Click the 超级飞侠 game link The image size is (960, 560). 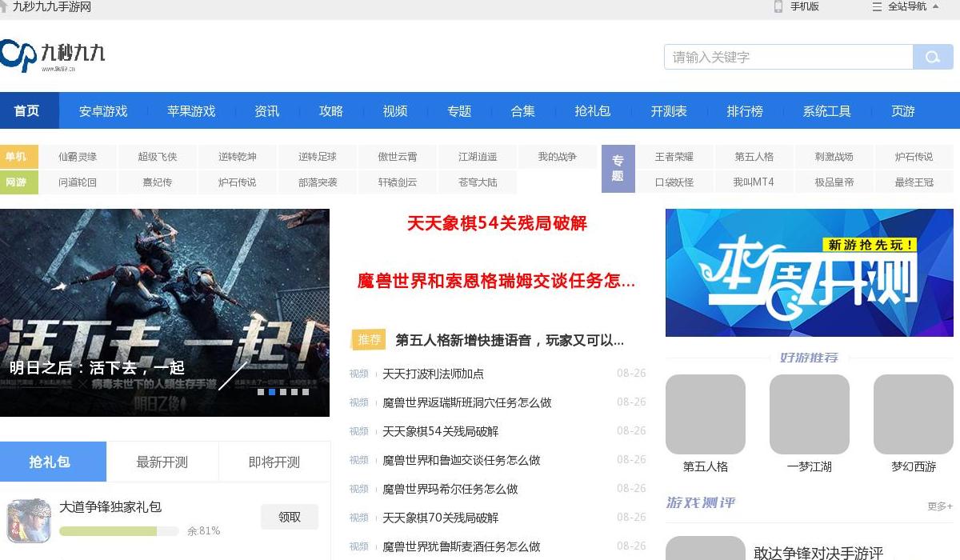coord(158,157)
